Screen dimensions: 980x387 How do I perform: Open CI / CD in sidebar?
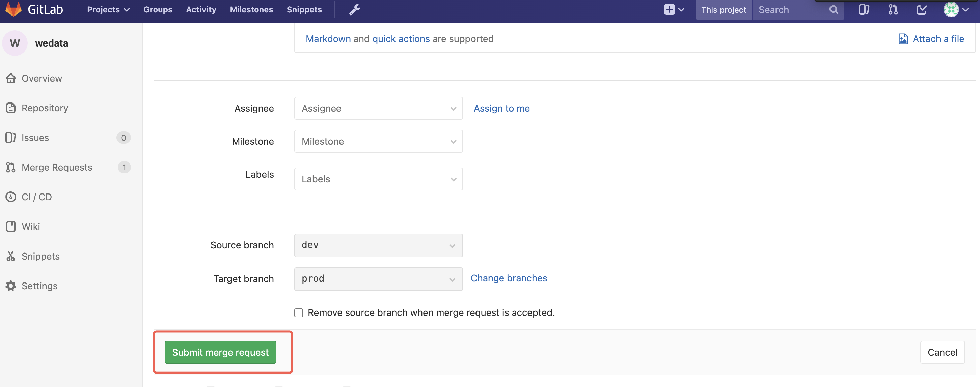pyautogui.click(x=36, y=197)
